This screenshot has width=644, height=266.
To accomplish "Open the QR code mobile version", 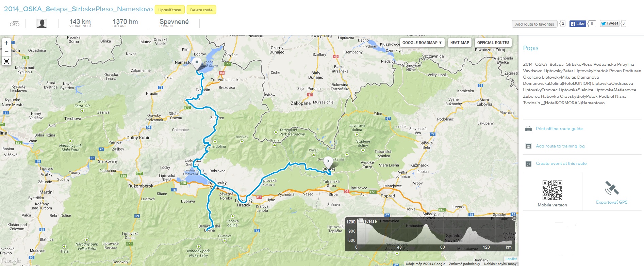I will [x=552, y=190].
